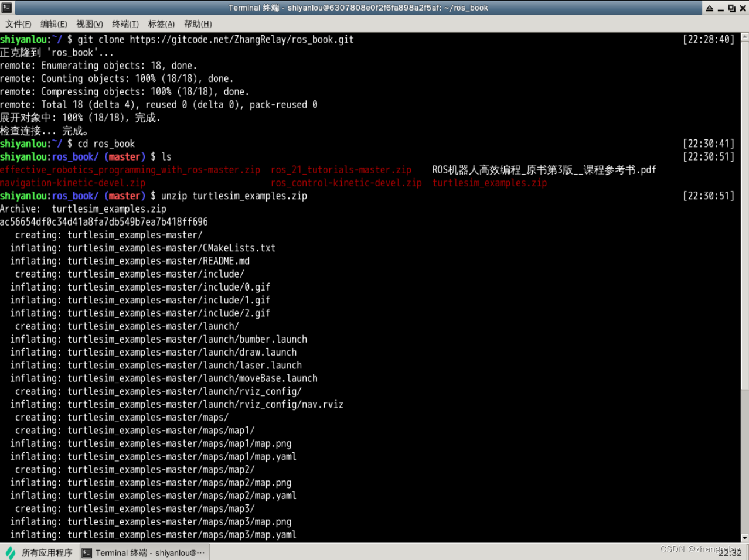Open the 编辑(E) menu
The image size is (749, 560).
coord(53,24)
